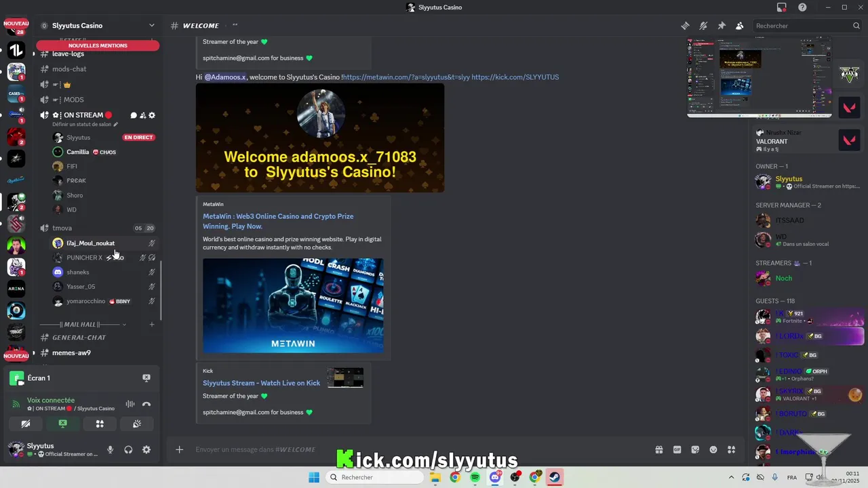Viewport: 868px width, 488px height.
Task: Jump to new mentions banner
Action: [98, 45]
